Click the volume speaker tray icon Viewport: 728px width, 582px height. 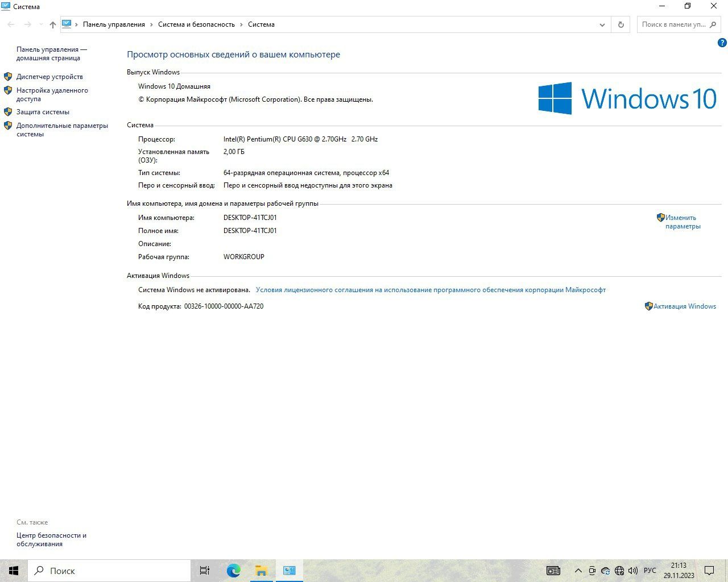point(632,571)
